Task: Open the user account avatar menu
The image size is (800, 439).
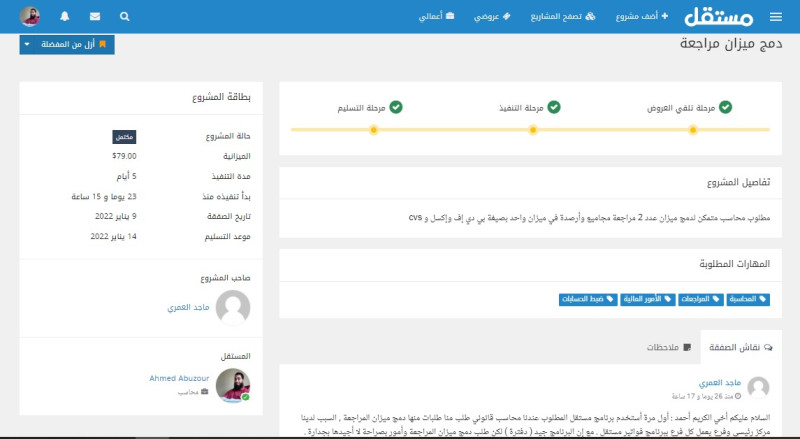Action: (x=30, y=16)
